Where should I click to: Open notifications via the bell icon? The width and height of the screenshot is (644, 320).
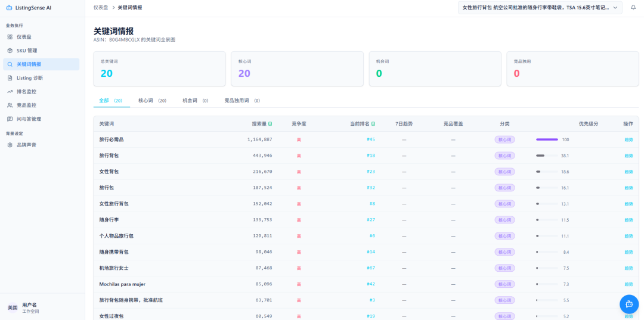pos(633,7)
